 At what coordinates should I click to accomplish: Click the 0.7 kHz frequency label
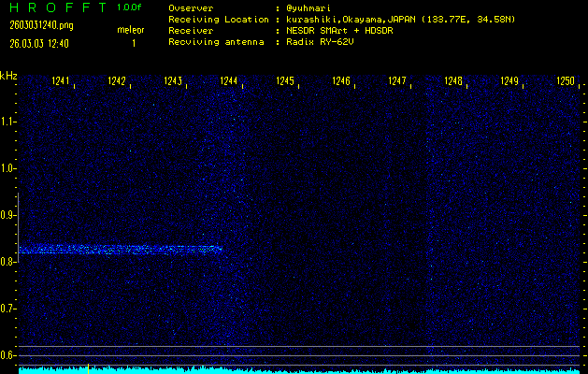pos(7,309)
